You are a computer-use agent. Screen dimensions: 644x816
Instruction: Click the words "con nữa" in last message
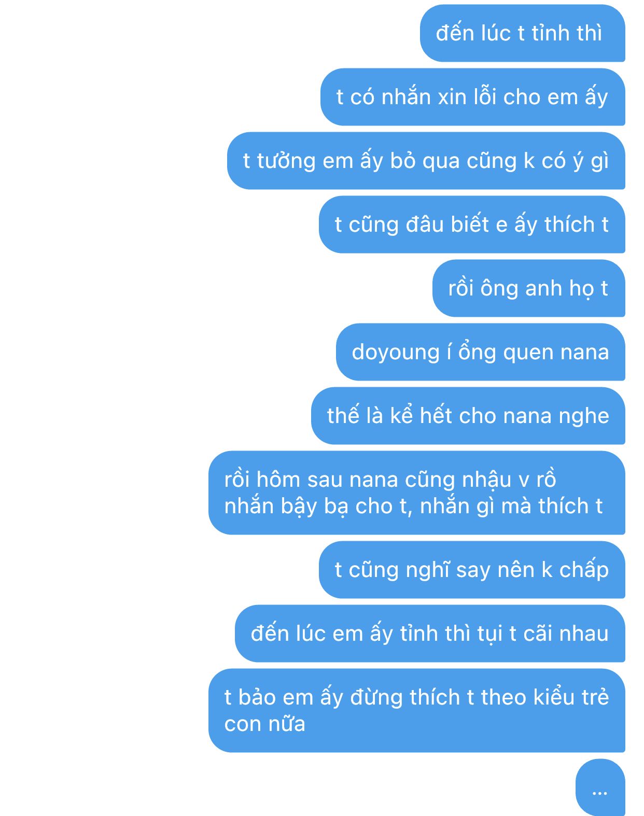(x=264, y=724)
